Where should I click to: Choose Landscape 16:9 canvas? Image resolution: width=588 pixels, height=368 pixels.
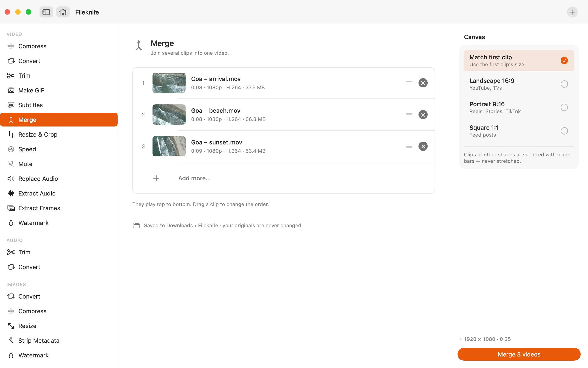519,84
